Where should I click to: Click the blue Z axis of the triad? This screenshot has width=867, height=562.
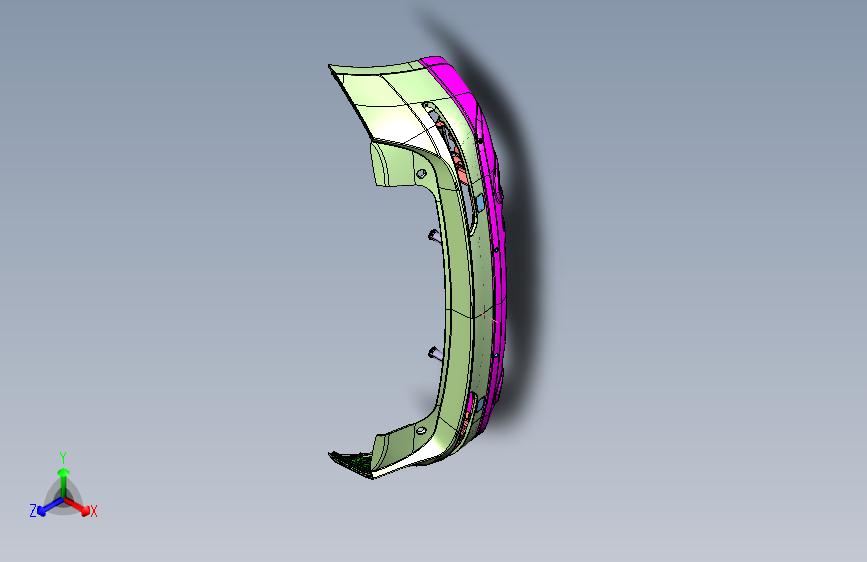coord(47,507)
